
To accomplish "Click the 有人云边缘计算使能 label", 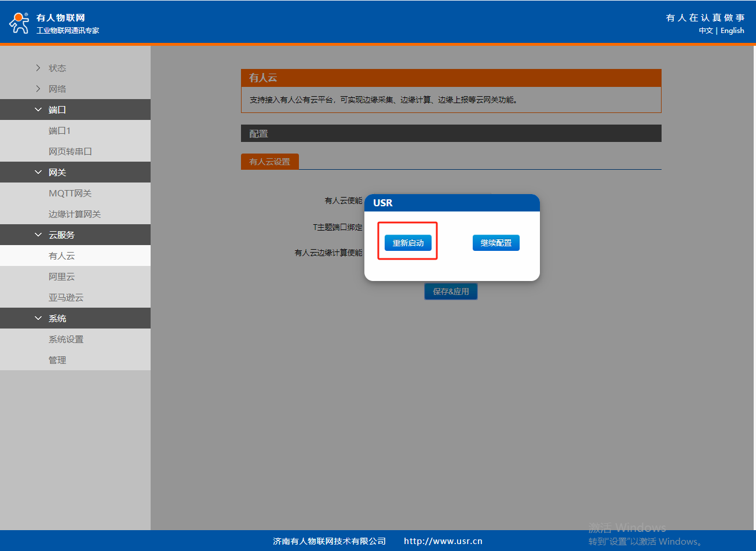I will pos(328,253).
